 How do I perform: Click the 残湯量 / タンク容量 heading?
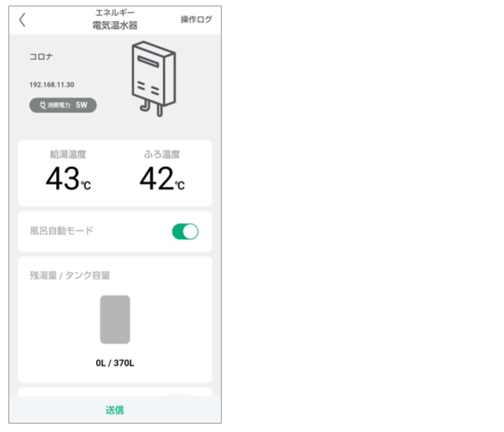[x=70, y=275]
